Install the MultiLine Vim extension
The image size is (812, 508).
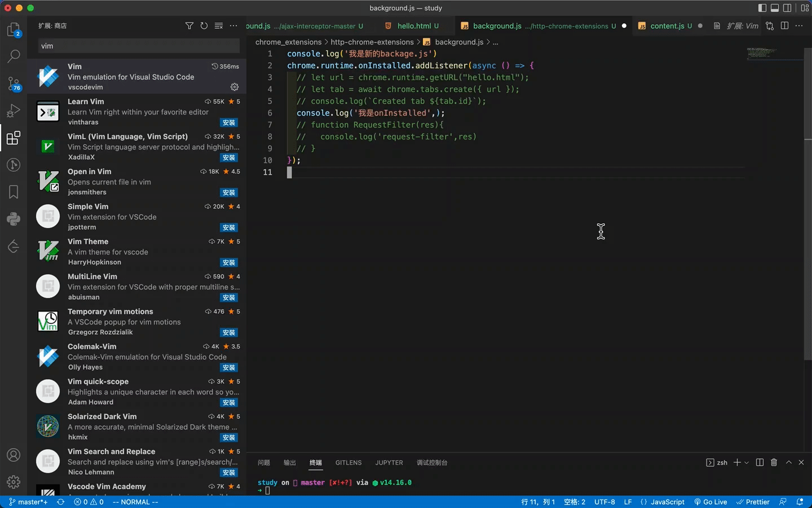point(229,297)
